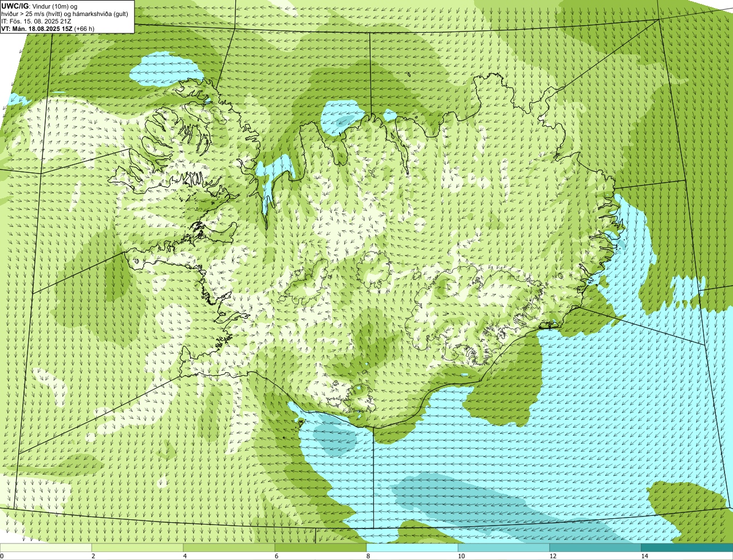Click the pale cream 0–2 m/s scale swatch
733x560 pixels.
pos(46,547)
